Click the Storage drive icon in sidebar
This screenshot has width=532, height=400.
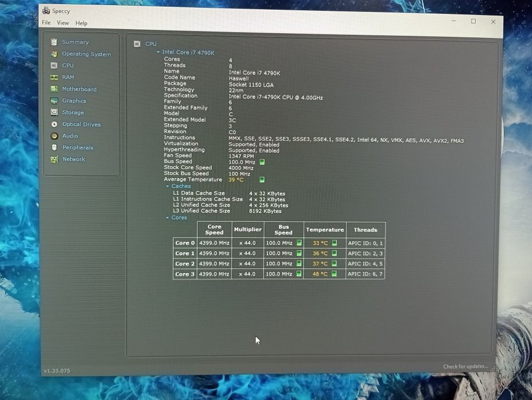54,112
